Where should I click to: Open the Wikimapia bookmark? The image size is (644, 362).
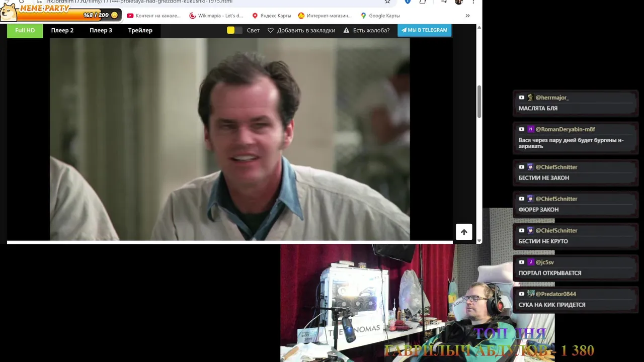click(216, 16)
